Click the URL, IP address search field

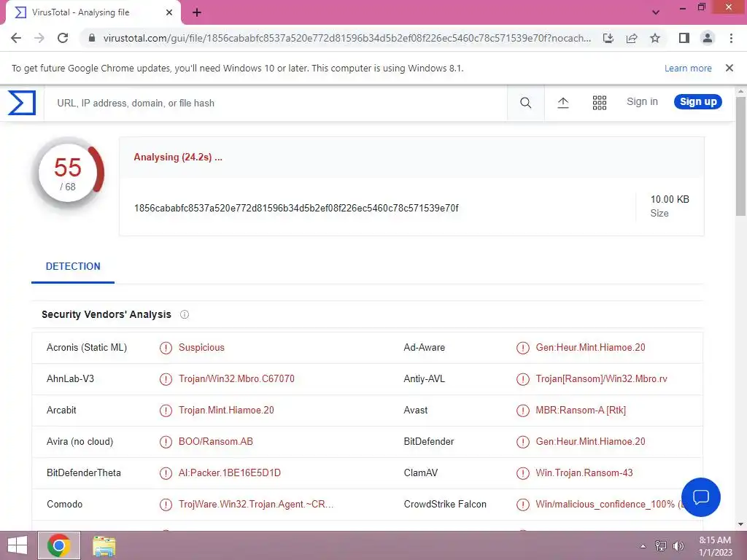point(275,103)
